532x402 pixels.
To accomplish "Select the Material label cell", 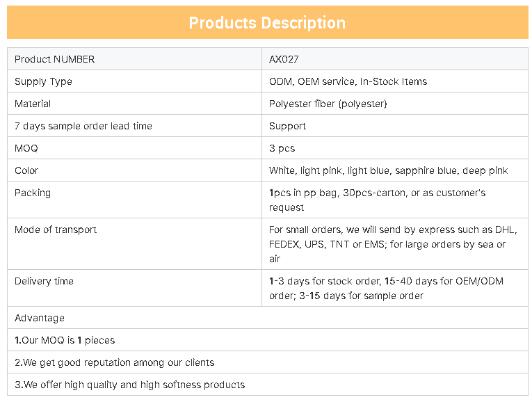I will pos(134,104).
